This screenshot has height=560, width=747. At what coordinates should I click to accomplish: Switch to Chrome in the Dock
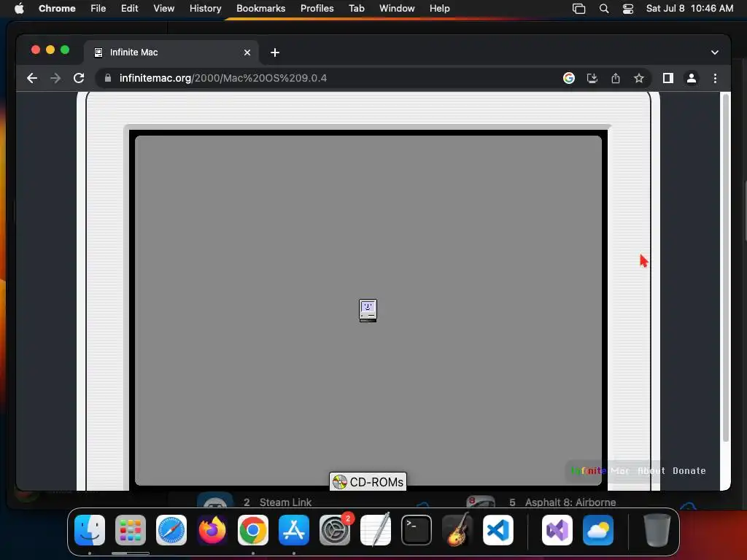coord(253,530)
